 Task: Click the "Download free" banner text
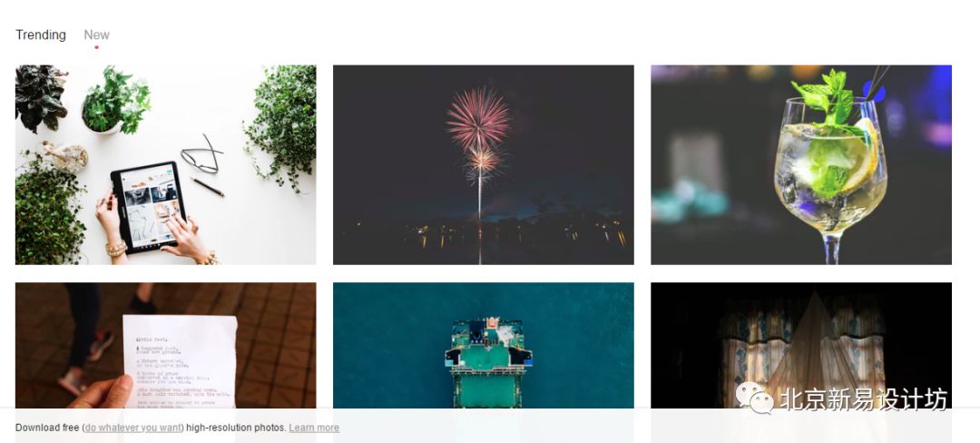[47, 428]
